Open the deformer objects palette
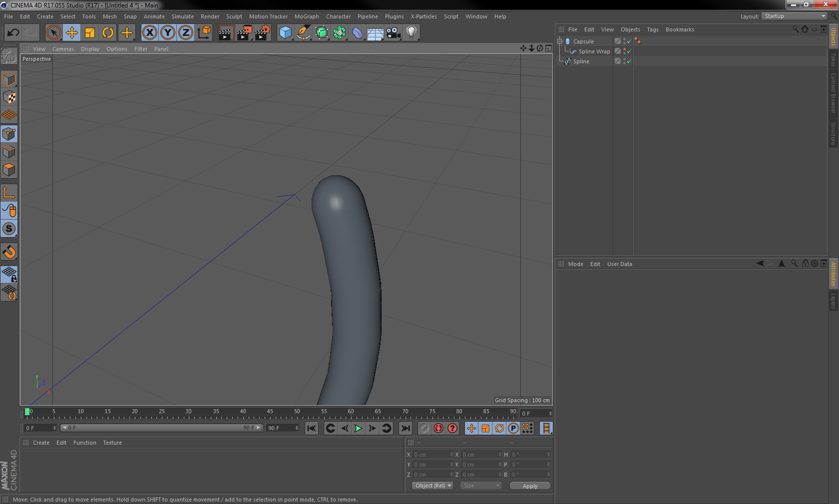This screenshot has height=504, width=839. [x=358, y=33]
